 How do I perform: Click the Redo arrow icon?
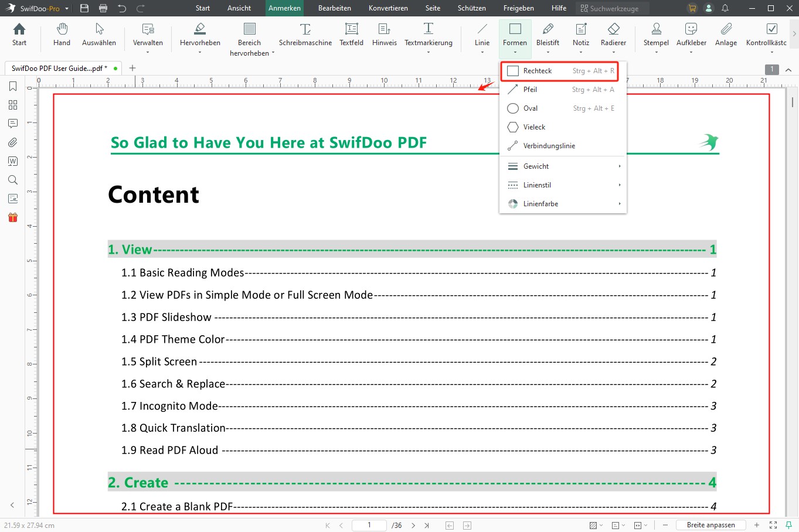[x=141, y=8]
